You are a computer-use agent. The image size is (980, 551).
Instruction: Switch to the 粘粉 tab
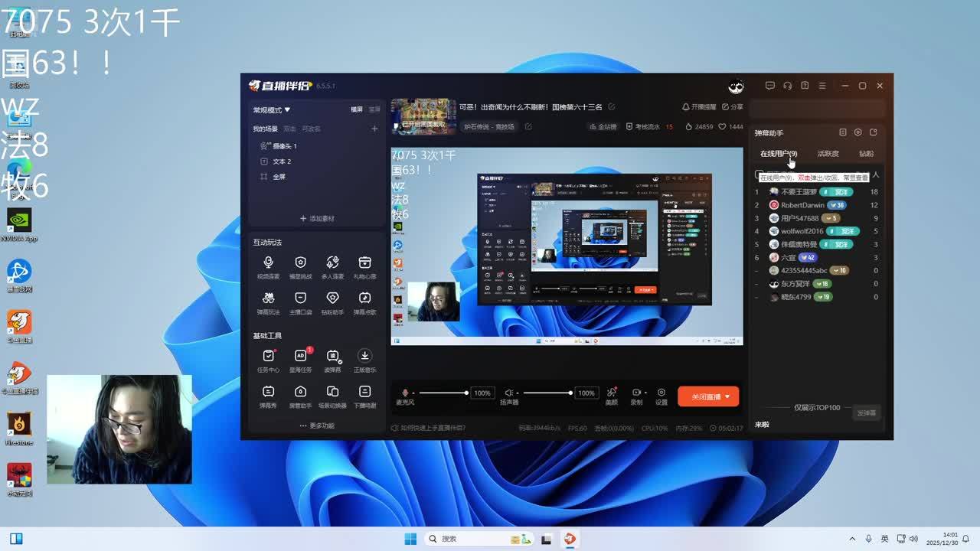coord(866,154)
